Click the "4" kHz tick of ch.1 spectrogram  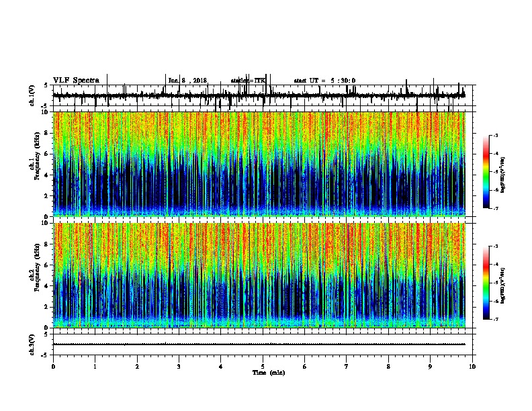[x=47, y=175]
